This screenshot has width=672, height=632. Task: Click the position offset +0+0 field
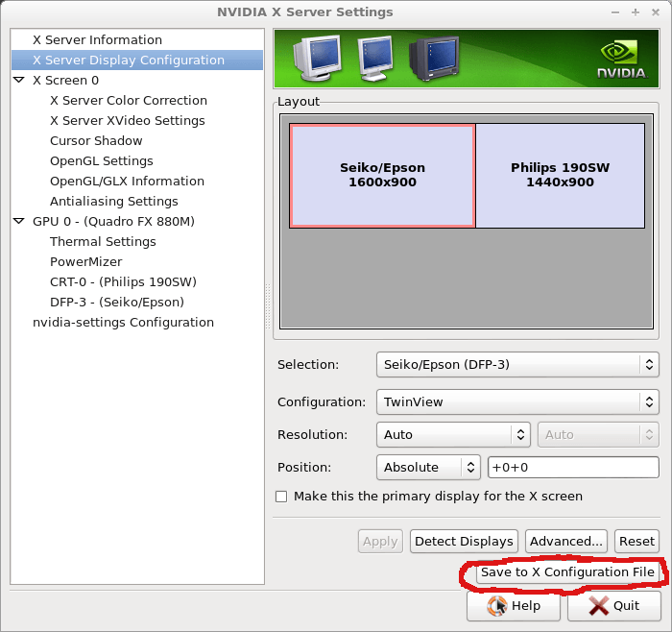coord(572,468)
